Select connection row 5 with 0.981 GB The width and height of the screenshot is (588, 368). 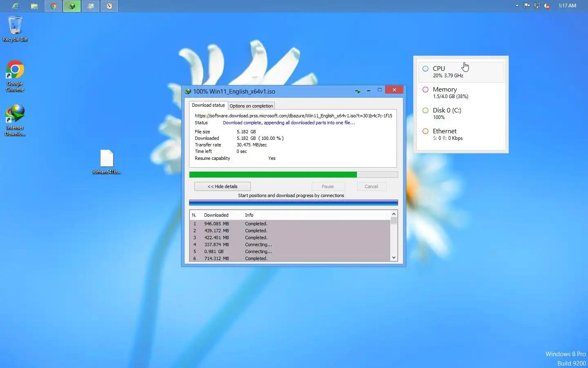coord(290,251)
